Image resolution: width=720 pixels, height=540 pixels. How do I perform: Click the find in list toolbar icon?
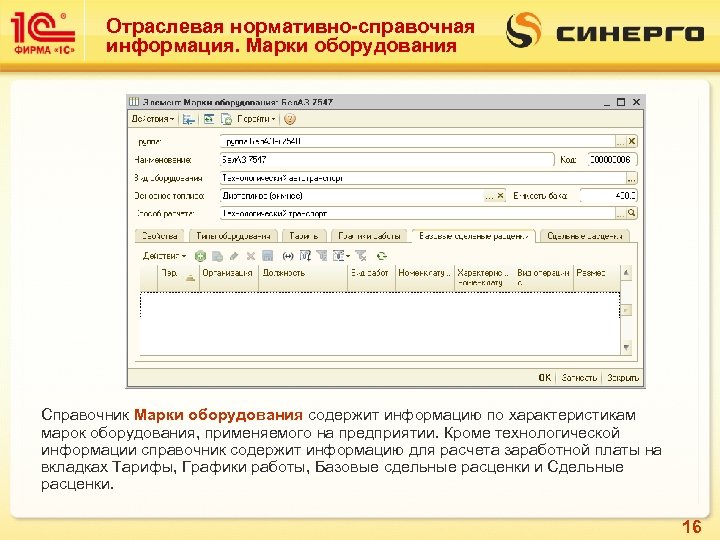[188, 119]
